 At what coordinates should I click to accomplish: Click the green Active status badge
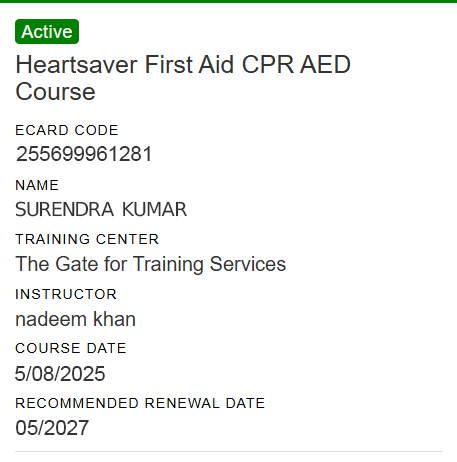tap(47, 32)
